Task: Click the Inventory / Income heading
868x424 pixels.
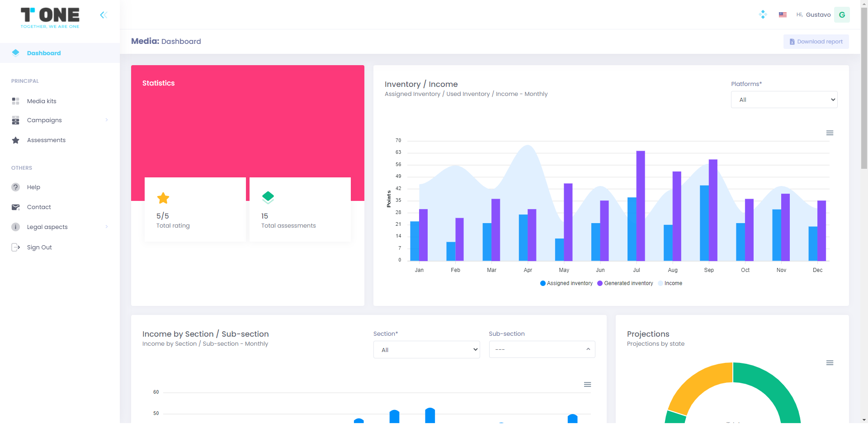Action: point(421,84)
